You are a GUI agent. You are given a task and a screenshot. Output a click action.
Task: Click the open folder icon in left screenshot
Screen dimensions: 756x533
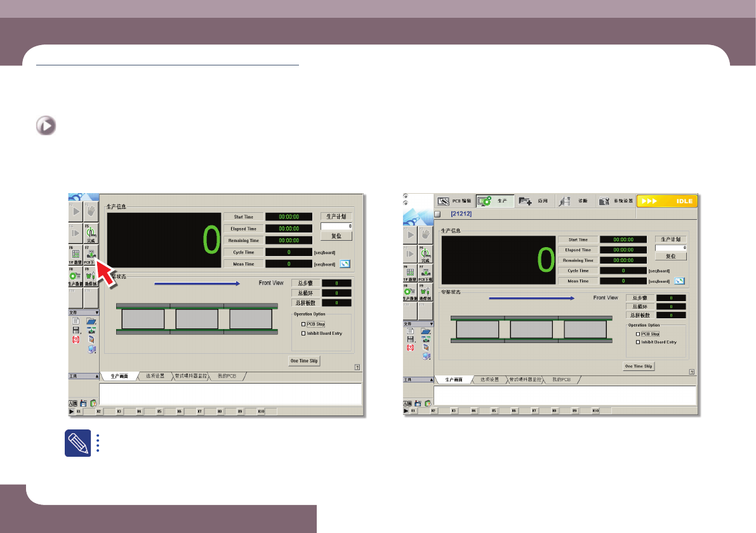[91, 321]
